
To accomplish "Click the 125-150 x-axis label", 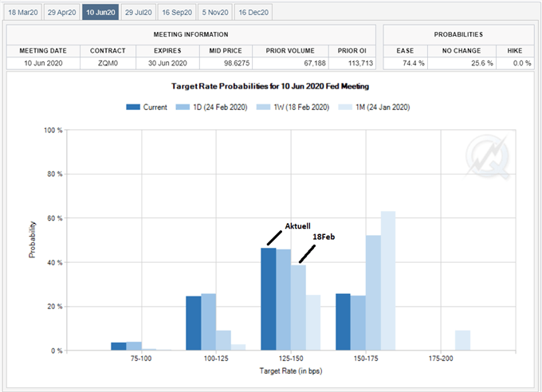I will point(291,359).
